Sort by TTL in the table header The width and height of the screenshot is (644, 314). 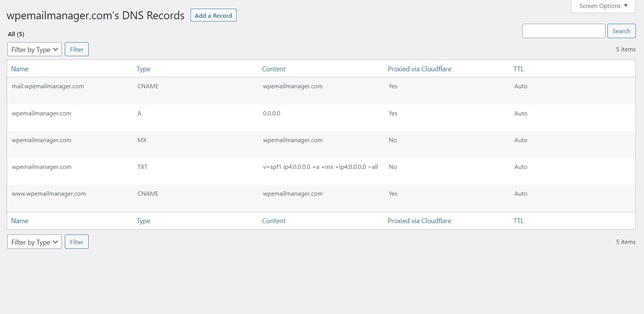point(518,69)
